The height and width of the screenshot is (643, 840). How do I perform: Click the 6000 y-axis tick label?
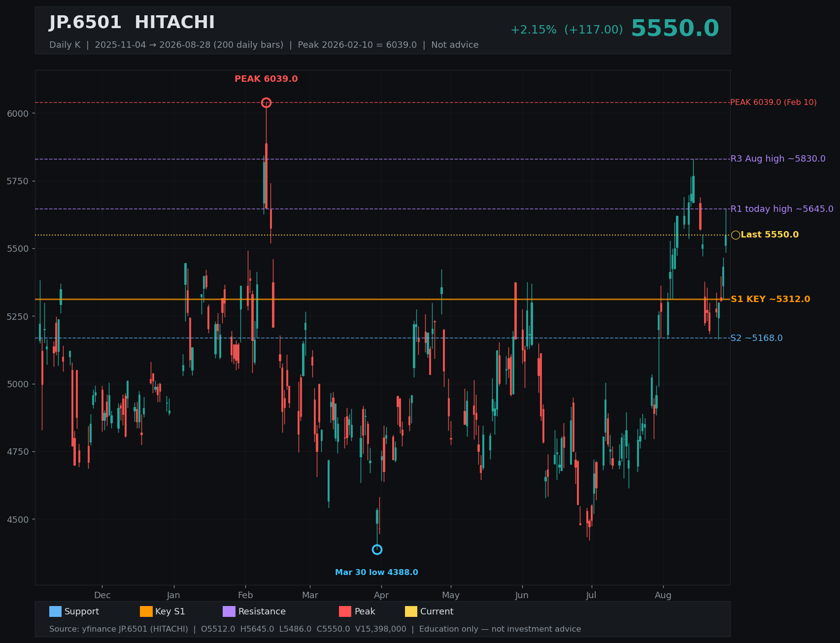(x=18, y=113)
